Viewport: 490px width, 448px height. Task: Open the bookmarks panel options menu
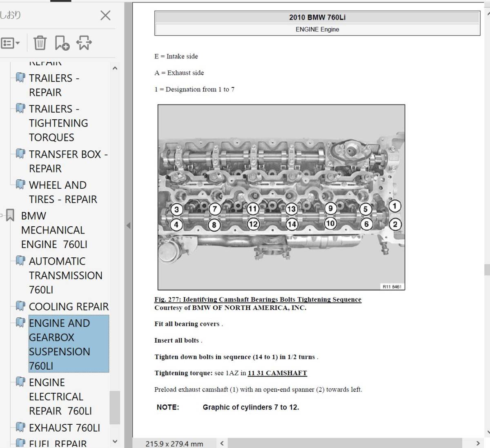[x=10, y=43]
